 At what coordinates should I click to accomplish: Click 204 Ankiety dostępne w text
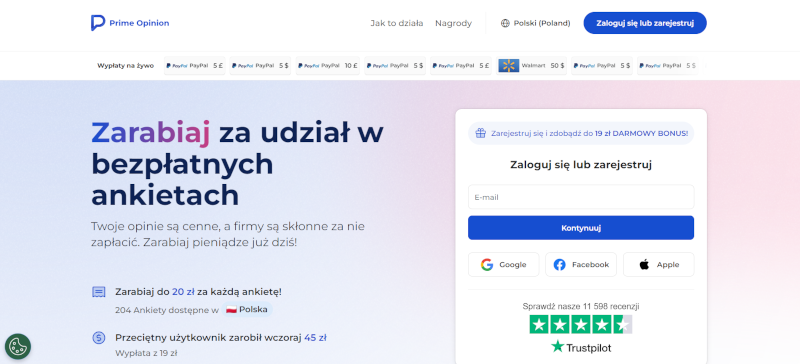point(167,309)
